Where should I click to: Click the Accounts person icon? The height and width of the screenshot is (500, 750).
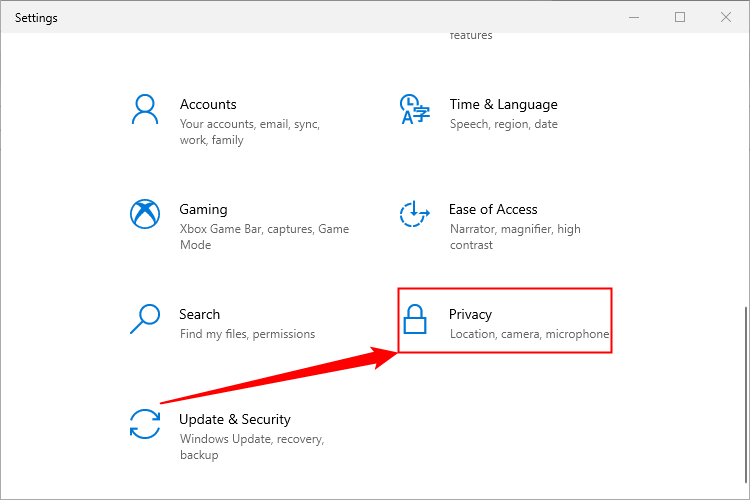coord(145,108)
